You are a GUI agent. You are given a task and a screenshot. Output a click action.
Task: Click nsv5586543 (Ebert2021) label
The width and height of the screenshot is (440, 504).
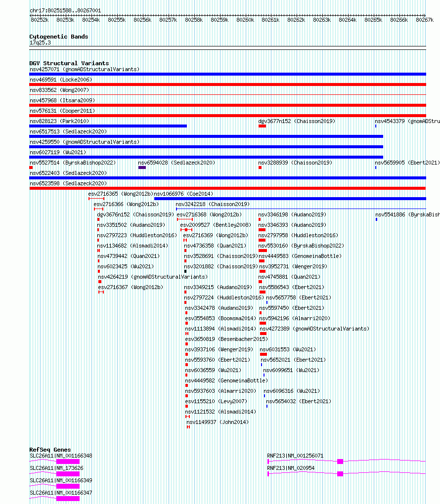click(x=292, y=287)
